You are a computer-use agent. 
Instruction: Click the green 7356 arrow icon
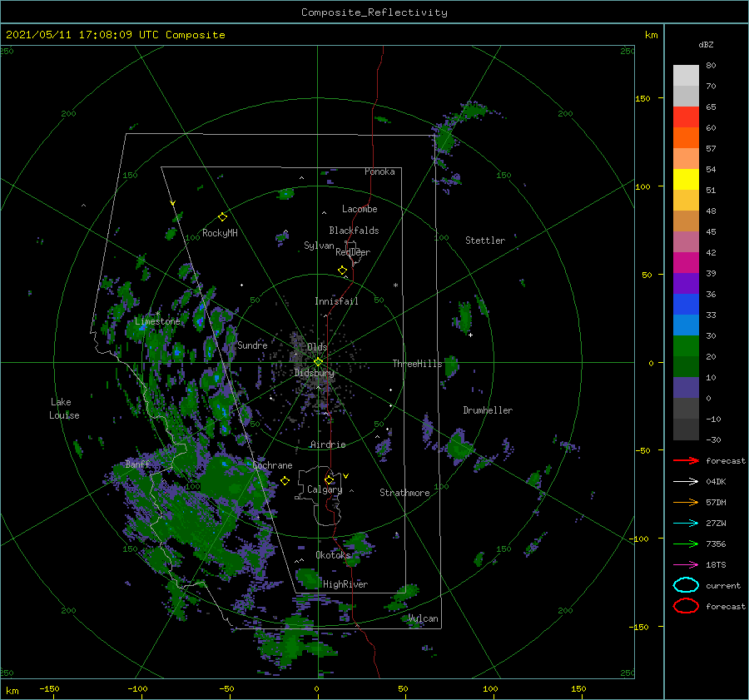(686, 544)
